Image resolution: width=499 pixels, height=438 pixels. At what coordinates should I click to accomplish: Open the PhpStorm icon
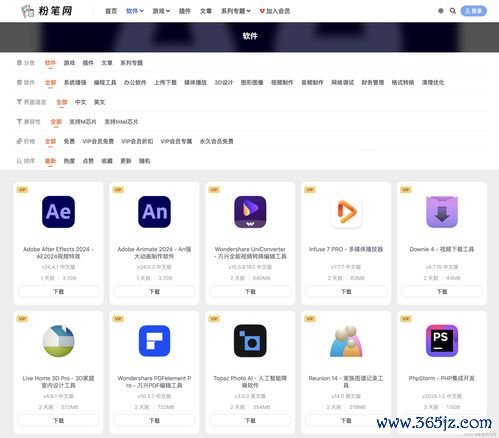click(x=442, y=341)
